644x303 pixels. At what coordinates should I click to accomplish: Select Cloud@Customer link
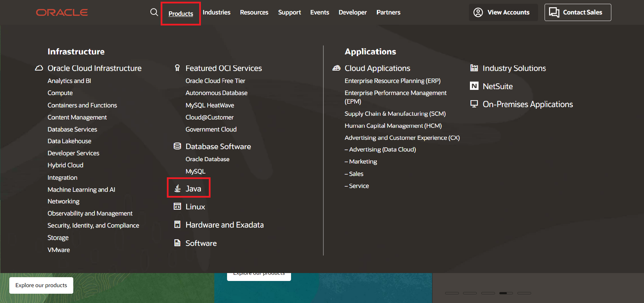(210, 117)
